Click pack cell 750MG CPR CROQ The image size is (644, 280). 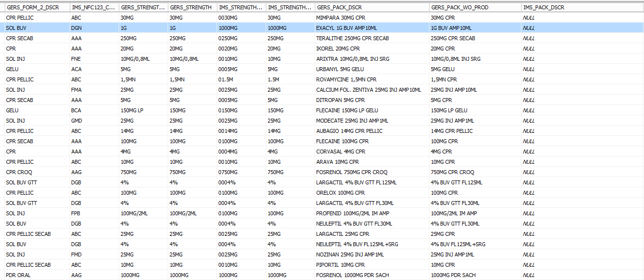475,172
